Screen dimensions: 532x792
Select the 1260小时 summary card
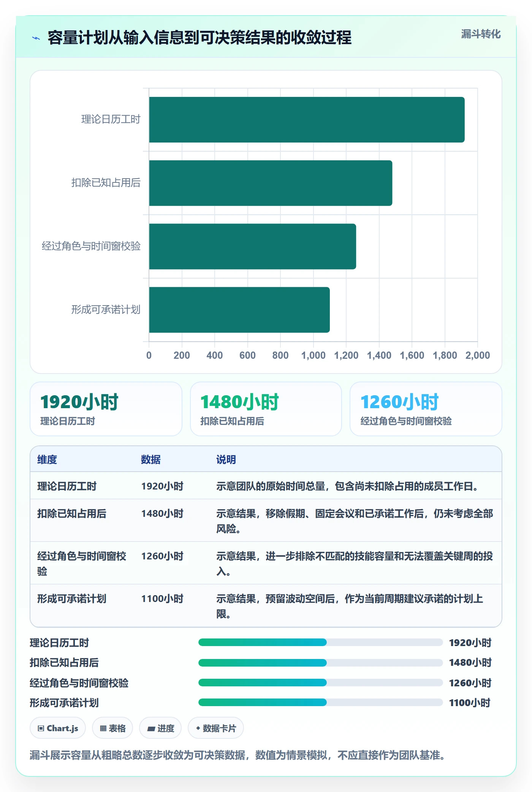coord(426,409)
